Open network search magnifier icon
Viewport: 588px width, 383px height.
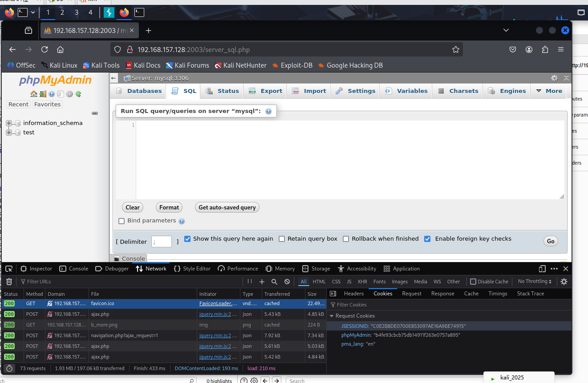(275, 282)
